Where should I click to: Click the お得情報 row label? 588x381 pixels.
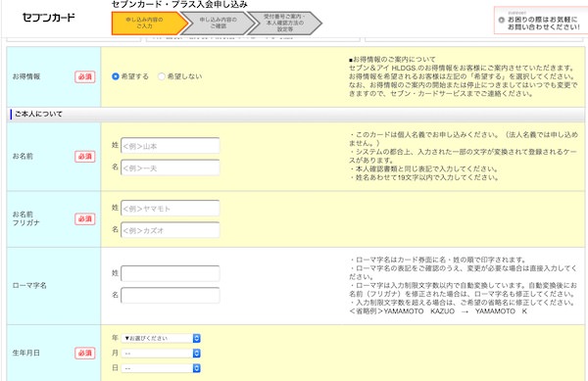(x=26, y=76)
